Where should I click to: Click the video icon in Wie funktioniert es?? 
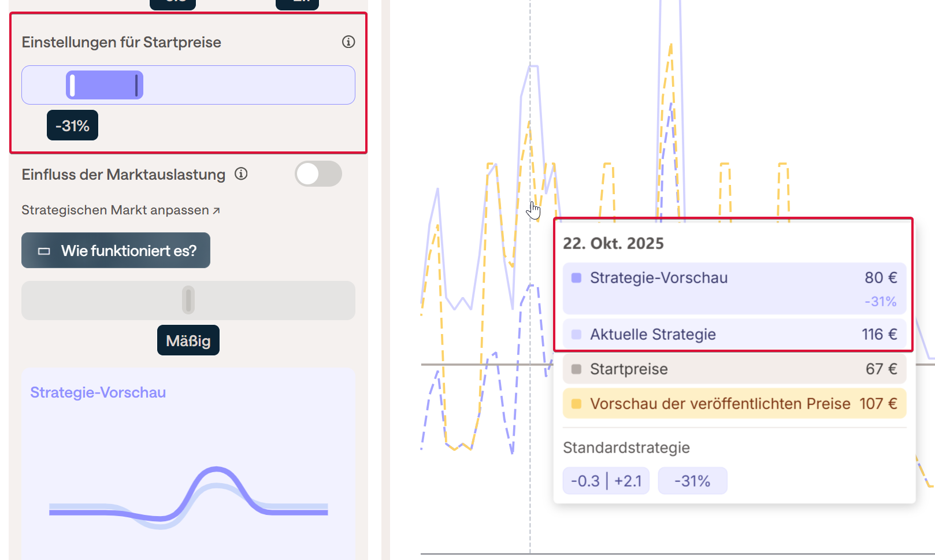click(44, 251)
